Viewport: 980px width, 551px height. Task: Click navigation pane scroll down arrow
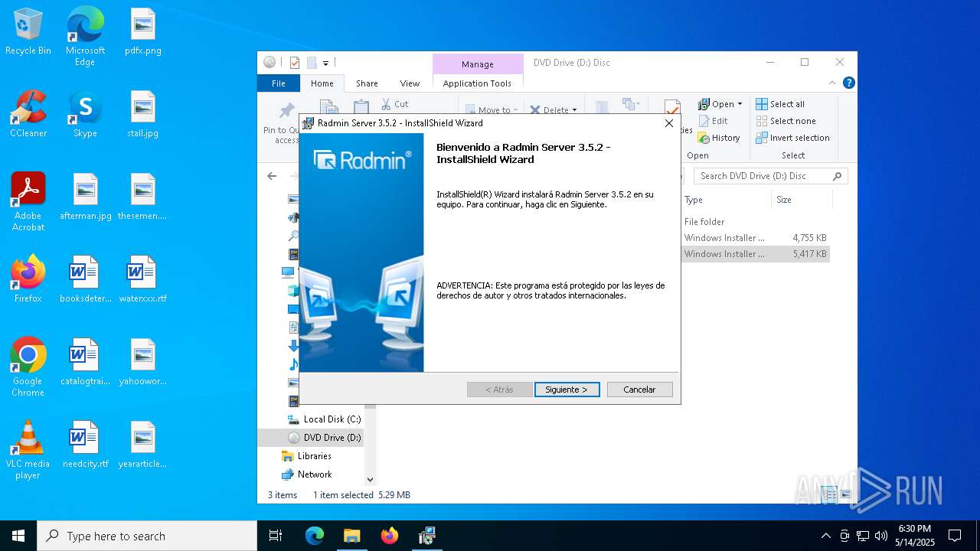click(371, 480)
